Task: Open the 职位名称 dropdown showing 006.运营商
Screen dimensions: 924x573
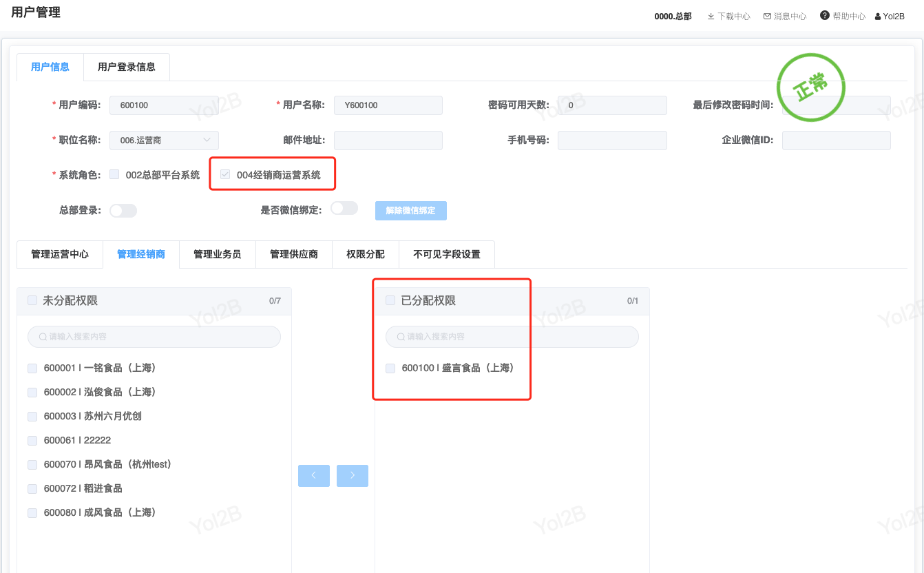Action: 164,140
